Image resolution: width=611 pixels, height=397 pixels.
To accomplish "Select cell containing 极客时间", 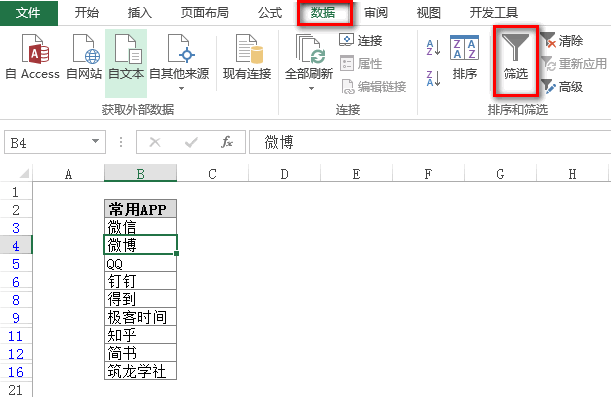I will (x=140, y=317).
